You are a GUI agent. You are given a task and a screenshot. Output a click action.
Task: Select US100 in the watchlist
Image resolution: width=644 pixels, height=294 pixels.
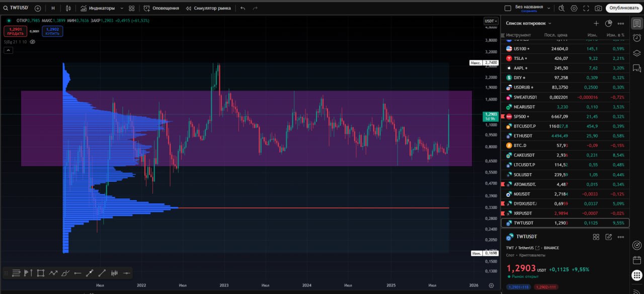566,49
